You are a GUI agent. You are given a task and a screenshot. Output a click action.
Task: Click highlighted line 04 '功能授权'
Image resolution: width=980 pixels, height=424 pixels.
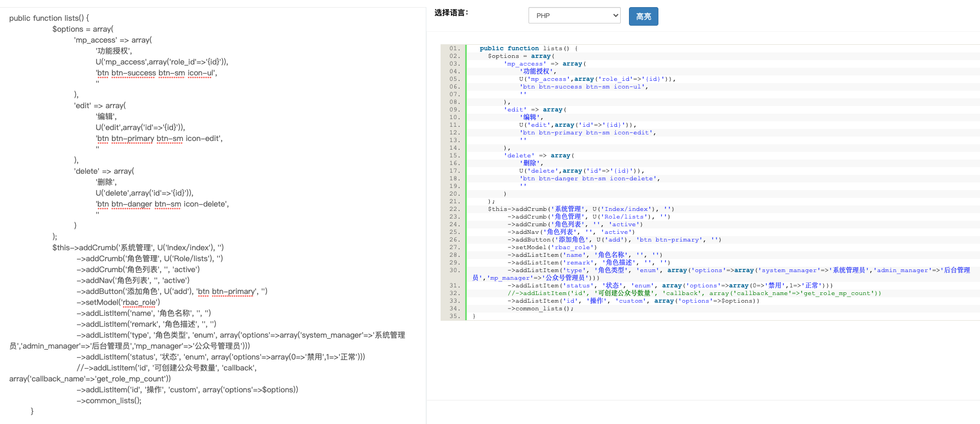click(x=538, y=71)
